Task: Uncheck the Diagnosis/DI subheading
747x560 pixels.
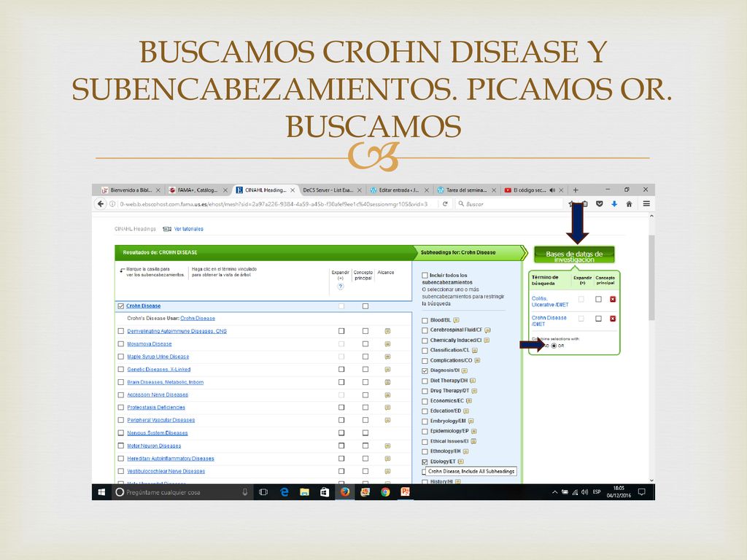Action: click(x=425, y=370)
